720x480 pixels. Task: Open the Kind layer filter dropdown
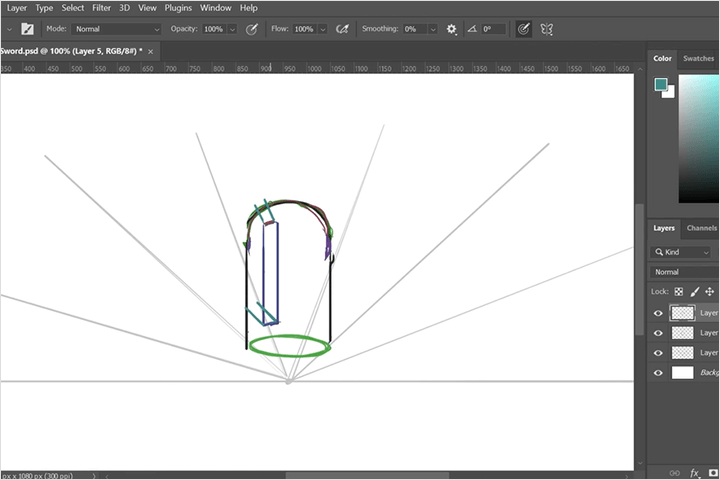coord(681,252)
